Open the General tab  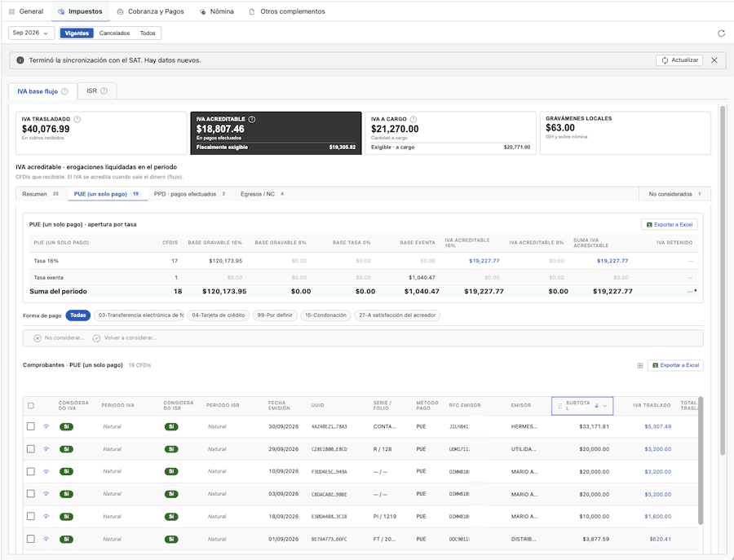pyautogui.click(x=26, y=11)
